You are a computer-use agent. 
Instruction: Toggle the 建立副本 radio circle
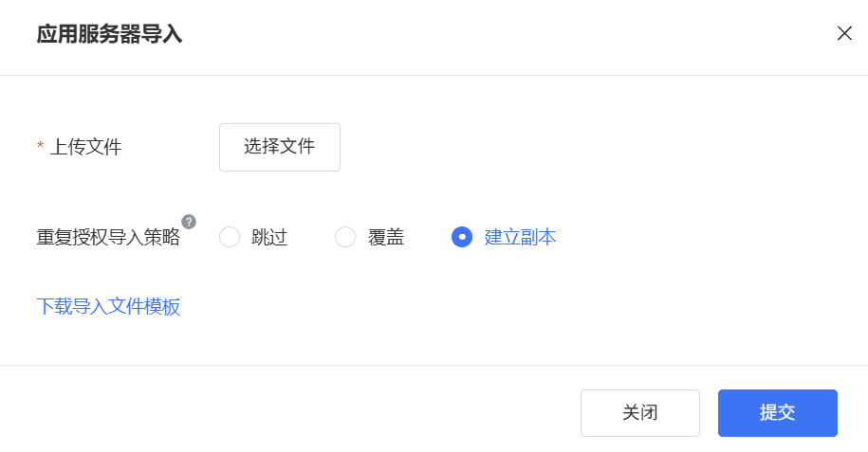[x=462, y=237]
